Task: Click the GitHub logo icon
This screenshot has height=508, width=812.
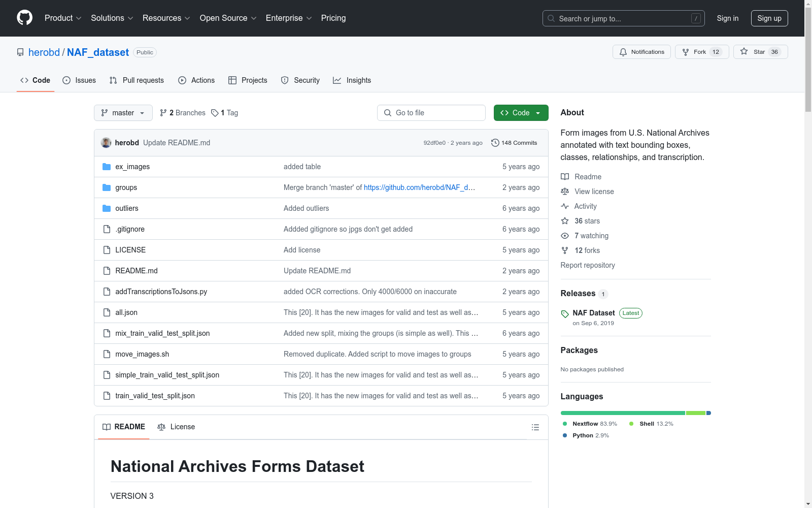Action: point(24,18)
